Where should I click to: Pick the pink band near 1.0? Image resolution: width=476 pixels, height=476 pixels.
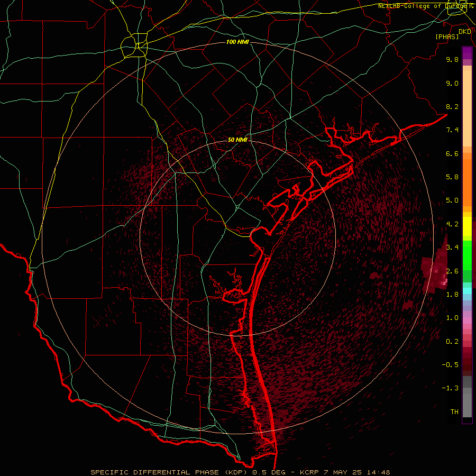467,320
